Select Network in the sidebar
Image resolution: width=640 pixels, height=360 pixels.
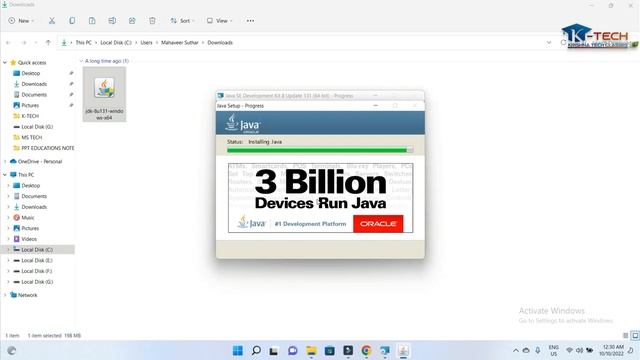(x=27, y=295)
